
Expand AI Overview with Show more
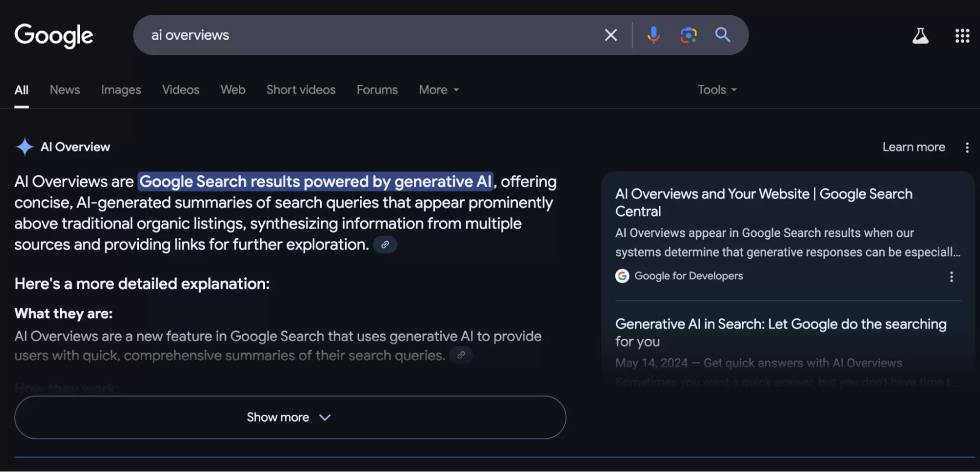[290, 417]
